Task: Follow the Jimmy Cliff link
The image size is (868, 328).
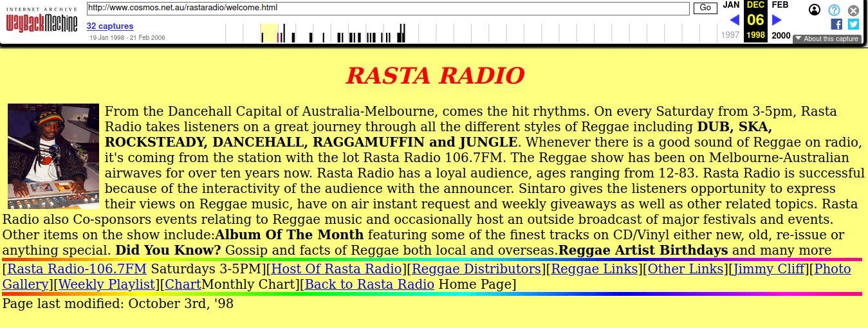Action: point(768,269)
